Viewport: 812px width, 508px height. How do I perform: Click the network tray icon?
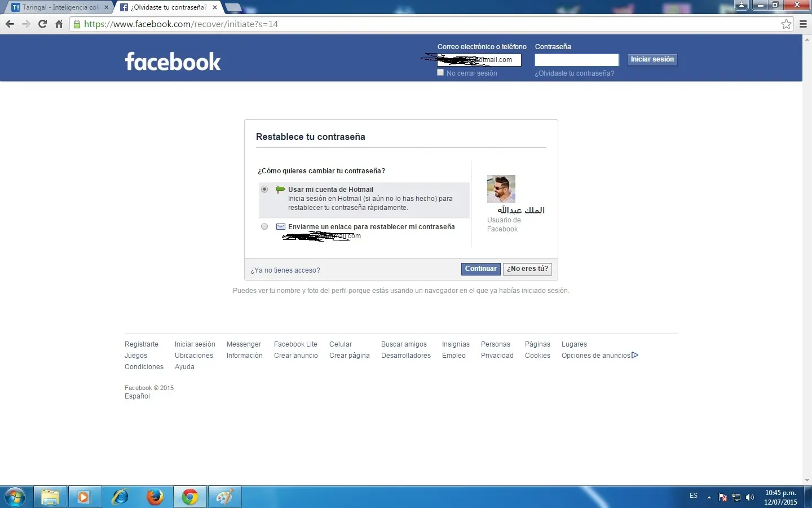[736, 497]
